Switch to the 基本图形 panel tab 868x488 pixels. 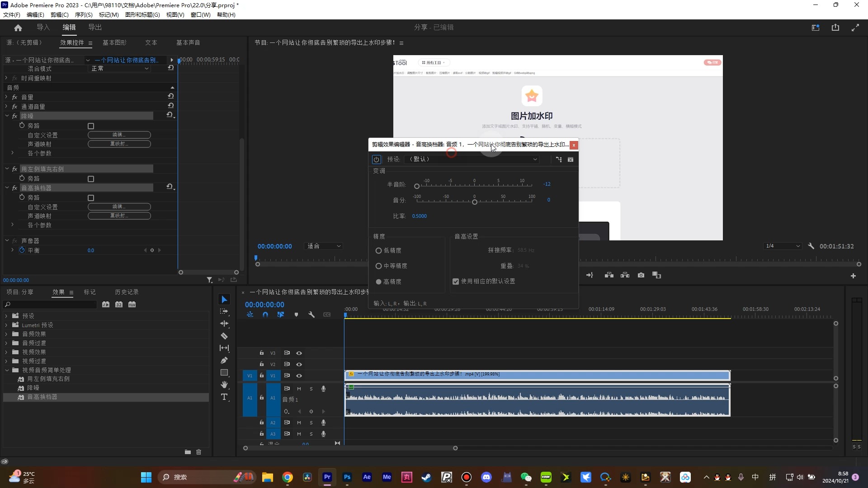coord(114,42)
